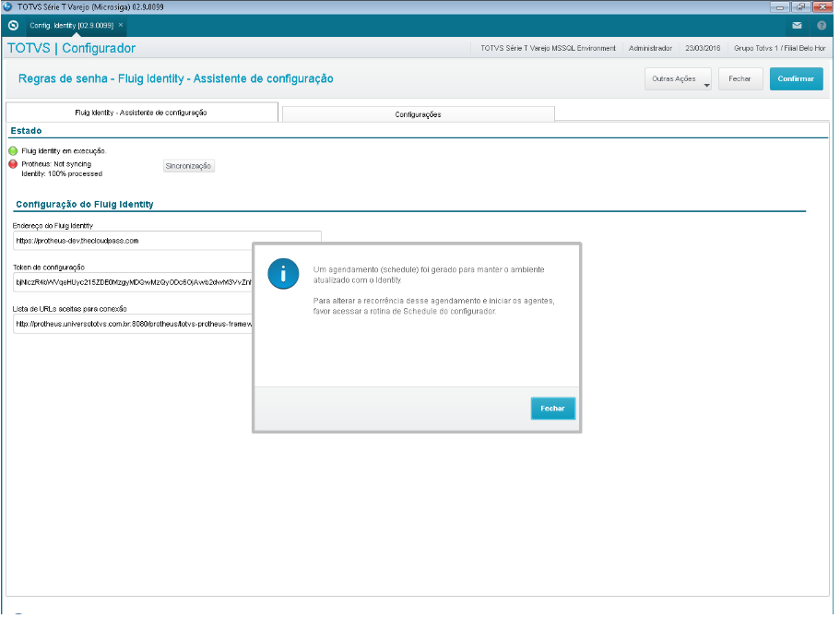Click the TOTVS home circle icon
The height and width of the screenshot is (618, 840).
point(14,25)
